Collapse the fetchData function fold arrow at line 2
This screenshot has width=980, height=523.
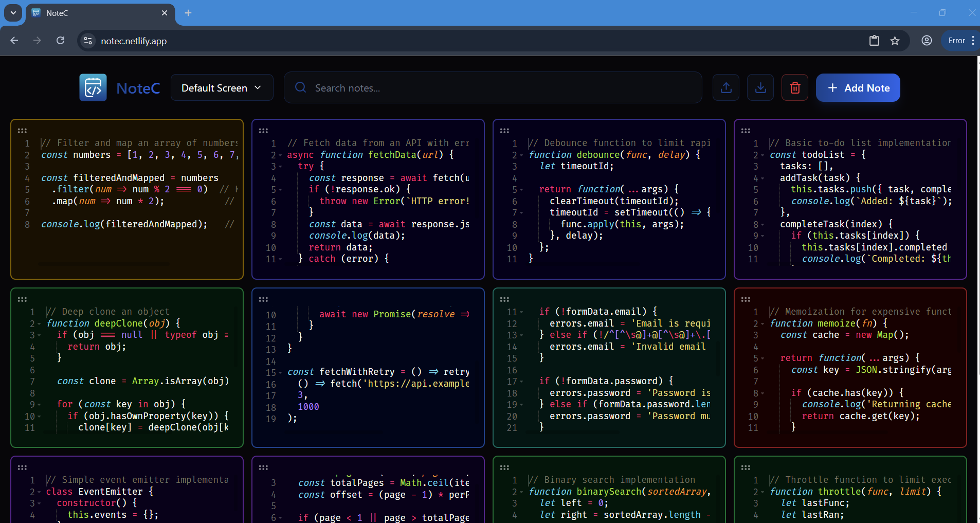280,155
